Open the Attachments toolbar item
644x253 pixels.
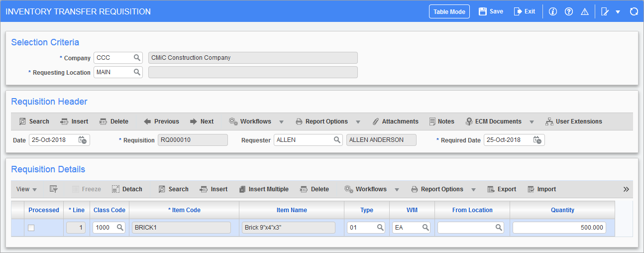pos(395,122)
